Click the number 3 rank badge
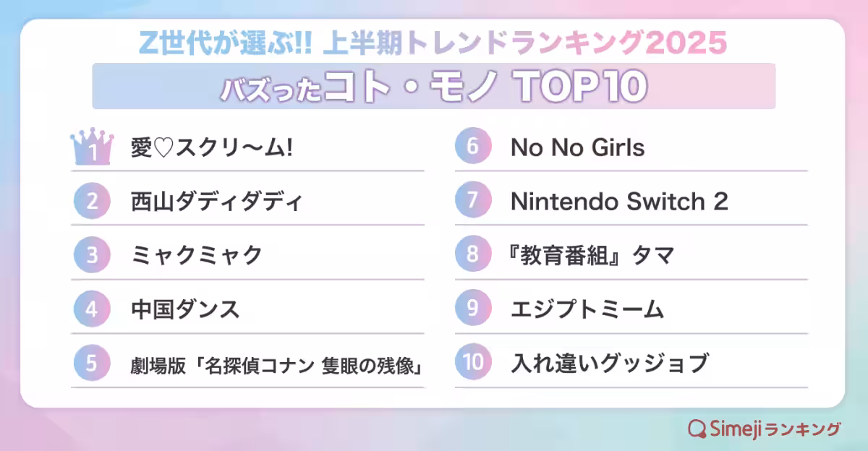868x451 pixels. pyautogui.click(x=92, y=254)
